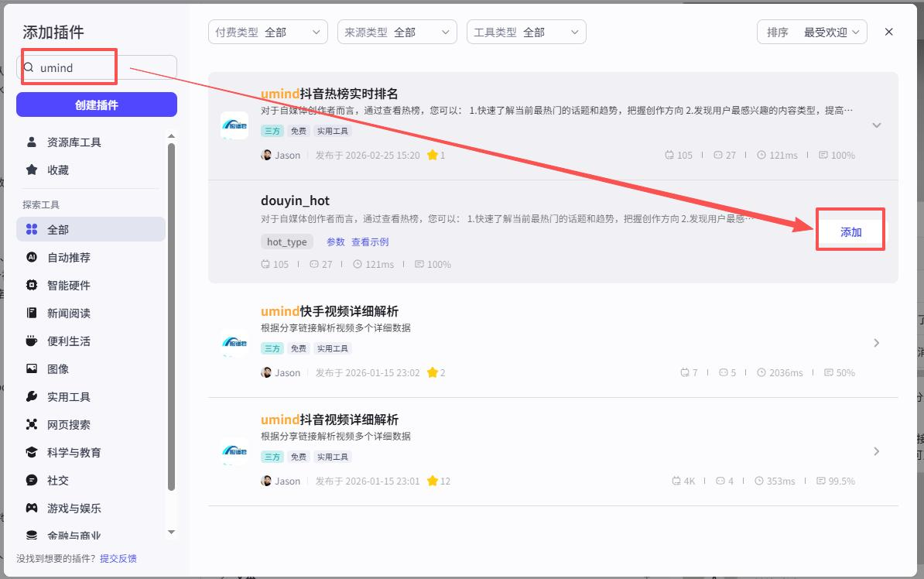The width and height of the screenshot is (924, 579).
Task: Open the 排序 最受欢迎 dropdown
Action: coord(812,32)
